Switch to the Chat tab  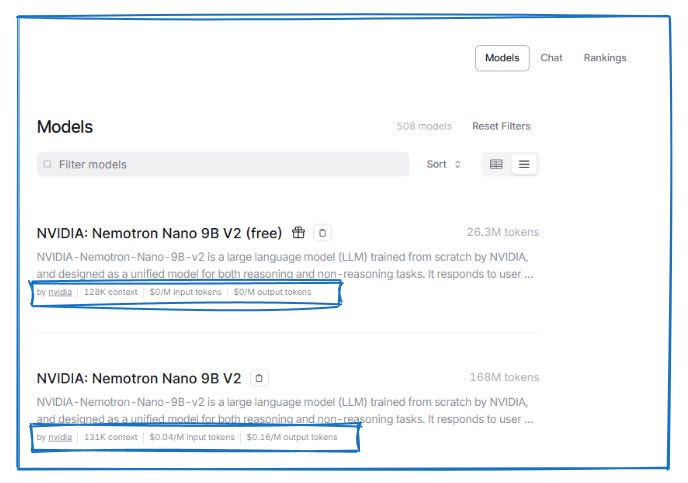click(x=551, y=58)
